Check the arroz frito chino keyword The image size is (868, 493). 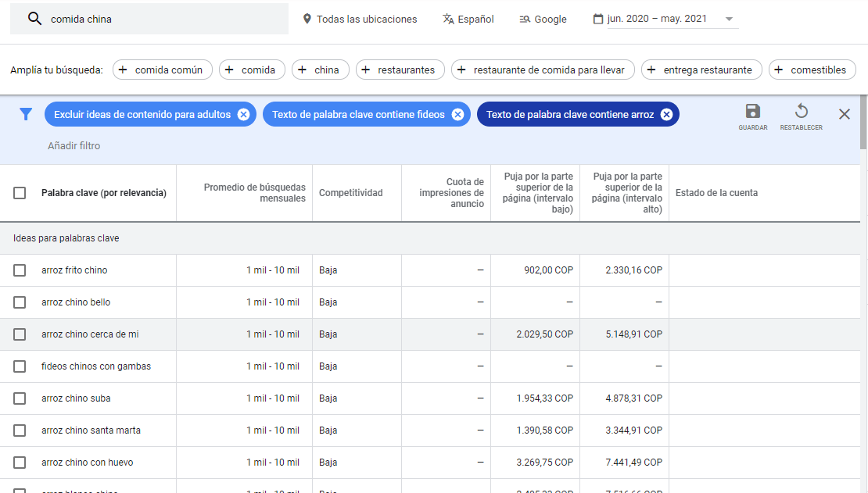click(x=21, y=270)
